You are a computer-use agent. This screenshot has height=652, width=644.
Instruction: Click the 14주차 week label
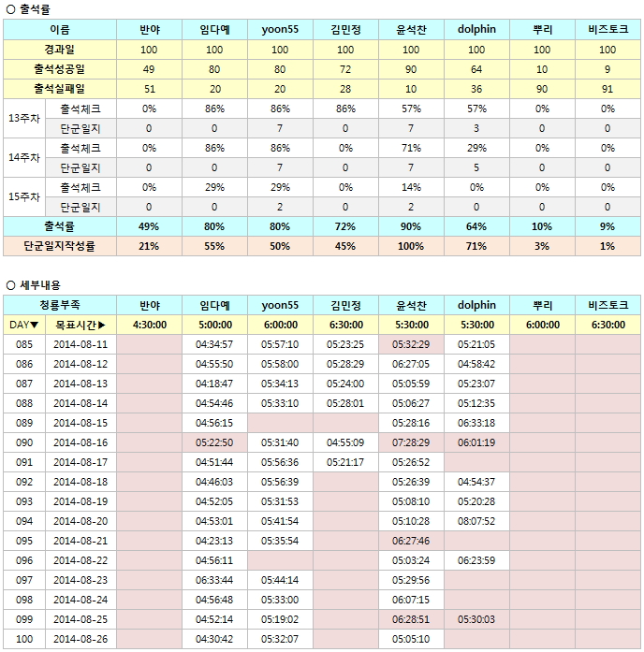(x=24, y=157)
